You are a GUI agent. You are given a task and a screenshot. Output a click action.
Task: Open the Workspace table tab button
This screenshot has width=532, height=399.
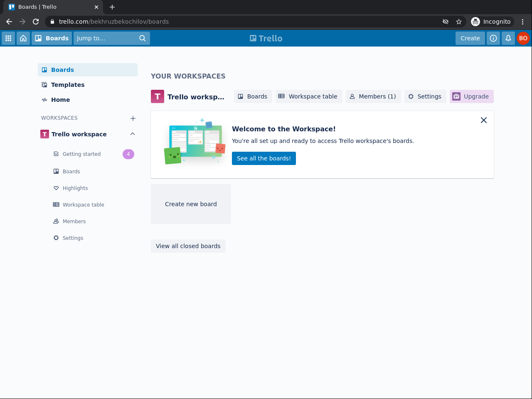point(309,96)
